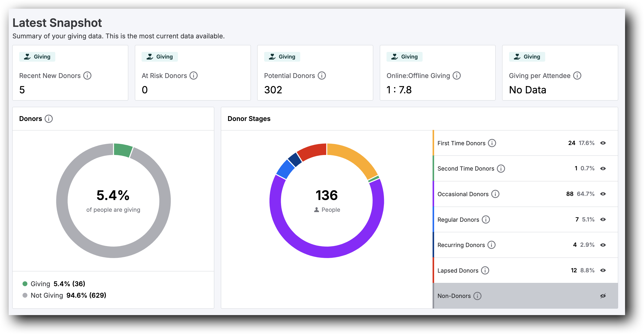Click the Donors panel info icon
The width and height of the screenshot is (644, 334).
[49, 119]
